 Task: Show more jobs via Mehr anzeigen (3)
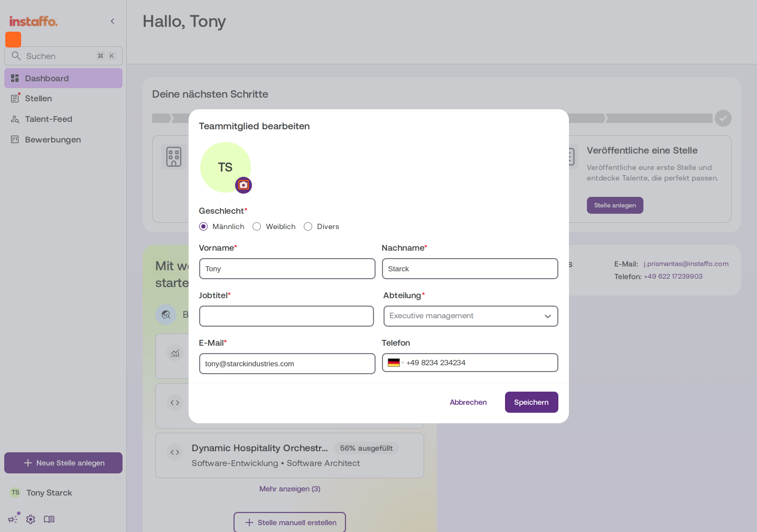(x=290, y=489)
